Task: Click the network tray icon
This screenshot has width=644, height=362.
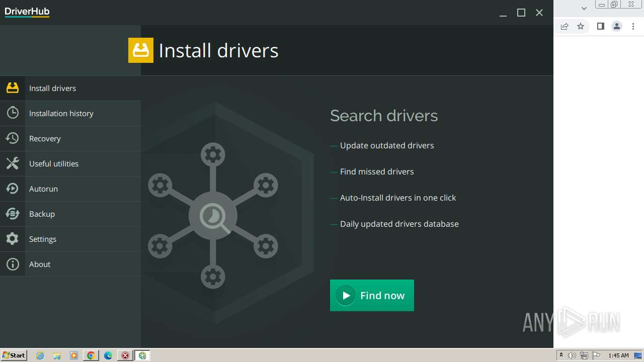Action: pos(584,355)
